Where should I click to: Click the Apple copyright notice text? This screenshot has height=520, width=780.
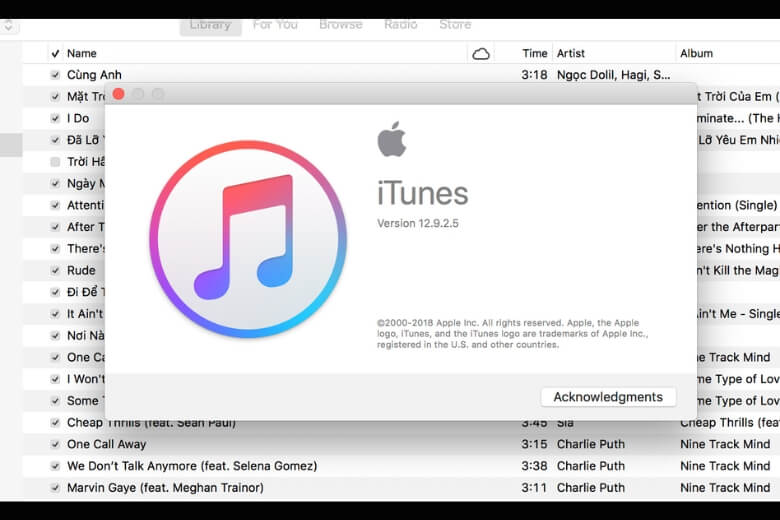[512, 333]
